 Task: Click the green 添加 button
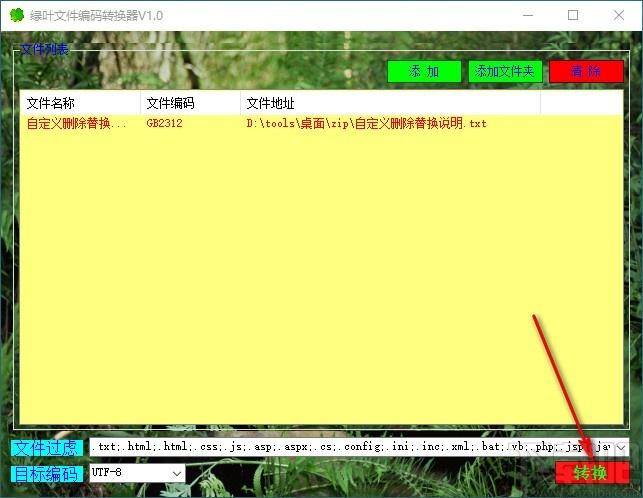coord(424,71)
